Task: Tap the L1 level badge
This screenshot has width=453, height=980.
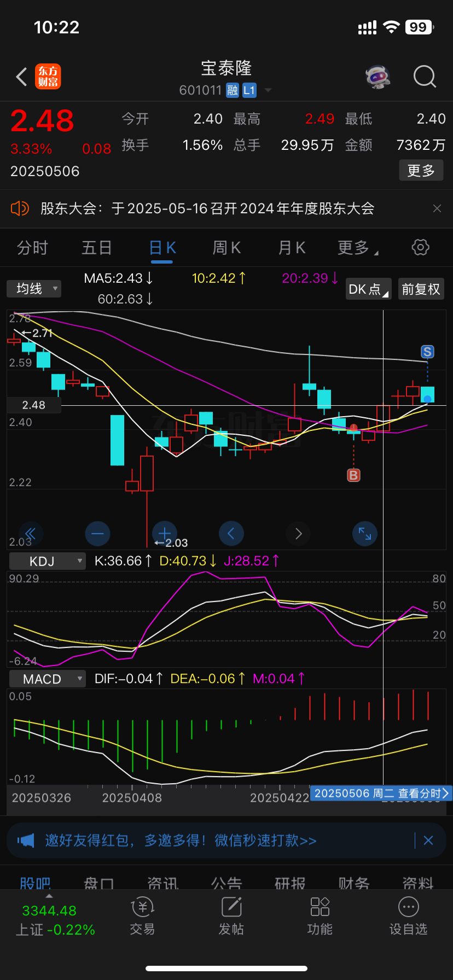Action: [x=249, y=90]
